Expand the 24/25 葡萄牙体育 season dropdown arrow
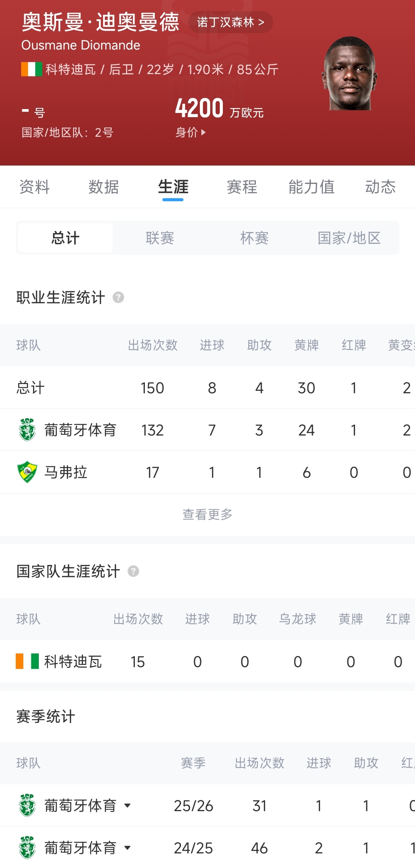The height and width of the screenshot is (868, 415). pos(128,848)
